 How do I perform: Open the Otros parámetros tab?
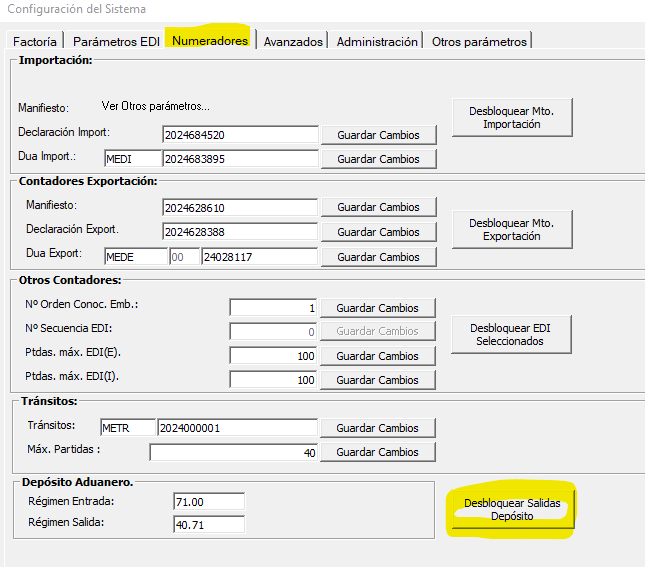tap(478, 42)
